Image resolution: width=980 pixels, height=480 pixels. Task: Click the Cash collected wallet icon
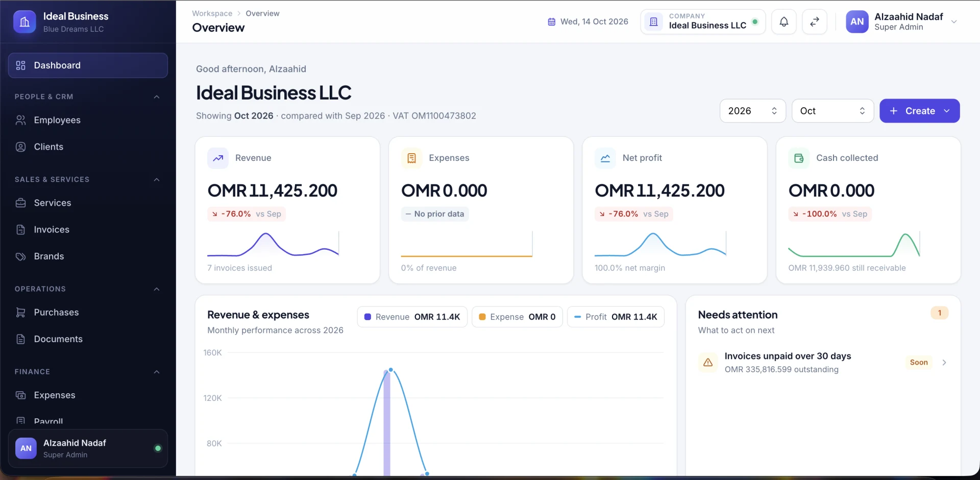pos(799,158)
